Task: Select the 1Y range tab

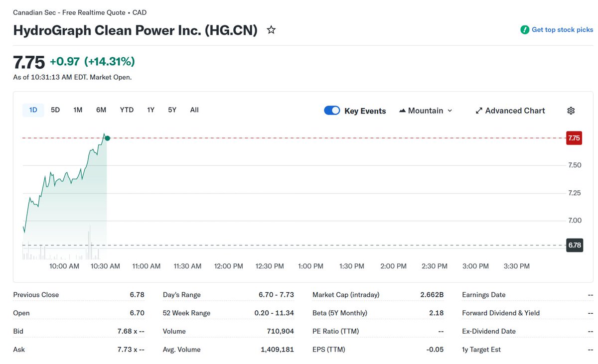Action: click(150, 110)
